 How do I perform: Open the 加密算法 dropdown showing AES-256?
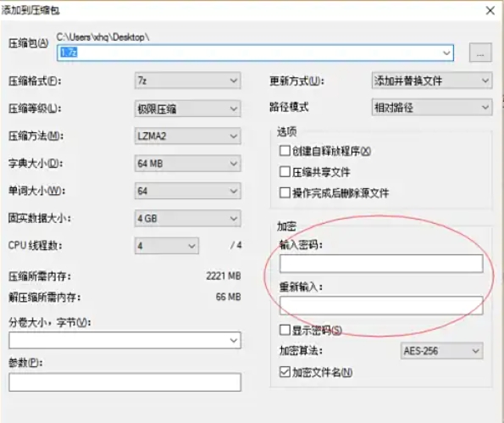pos(441,351)
